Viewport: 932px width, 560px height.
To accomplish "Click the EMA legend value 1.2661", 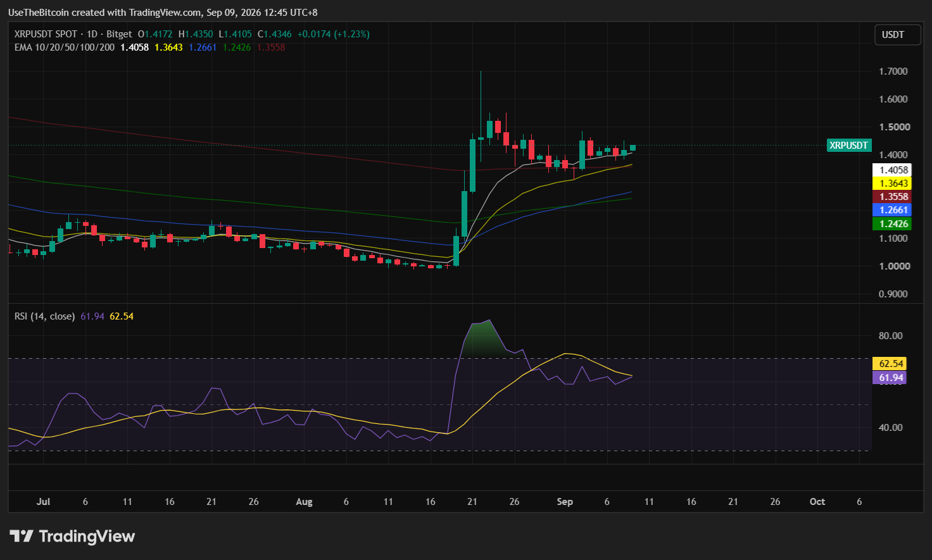I will pyautogui.click(x=203, y=47).
